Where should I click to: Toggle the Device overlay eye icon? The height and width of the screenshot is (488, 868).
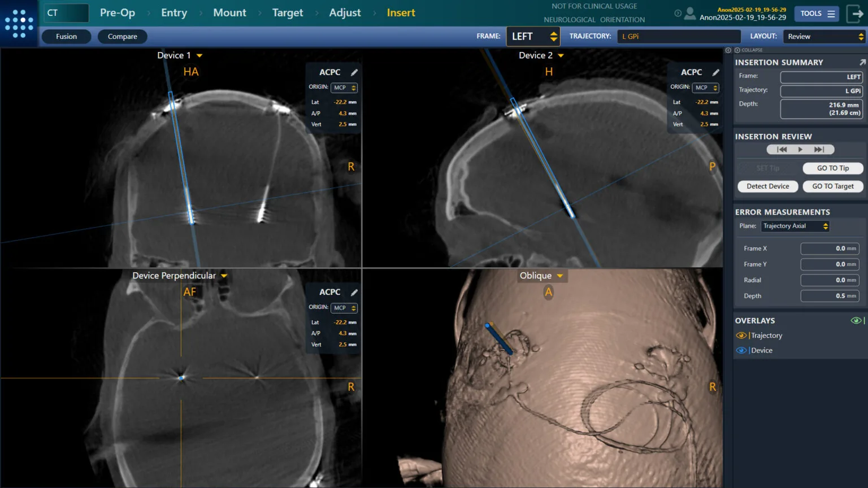point(741,350)
